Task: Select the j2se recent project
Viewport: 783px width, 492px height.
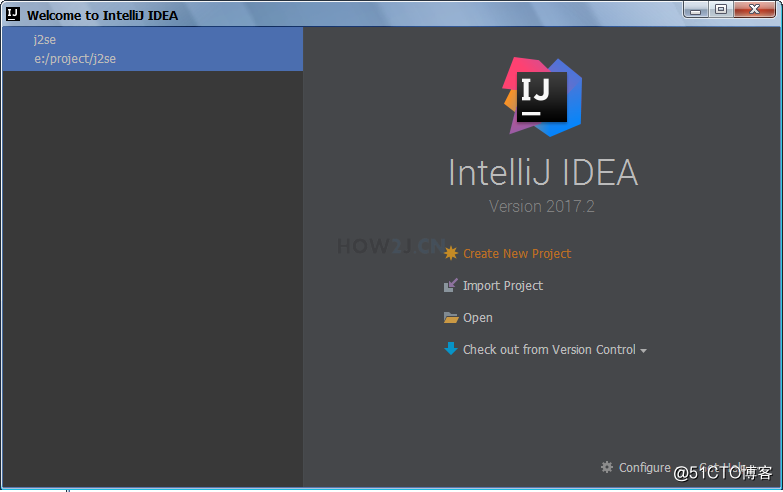Action: (153, 49)
